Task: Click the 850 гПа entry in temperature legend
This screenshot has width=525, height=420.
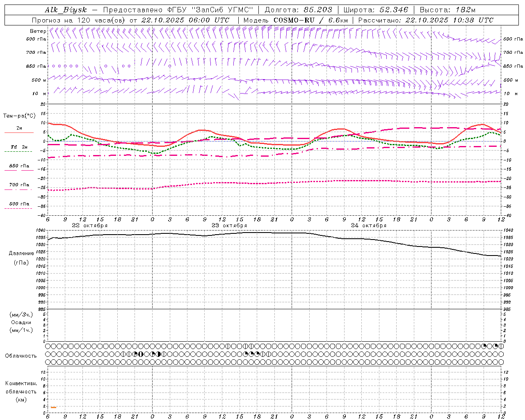Action: (19, 166)
